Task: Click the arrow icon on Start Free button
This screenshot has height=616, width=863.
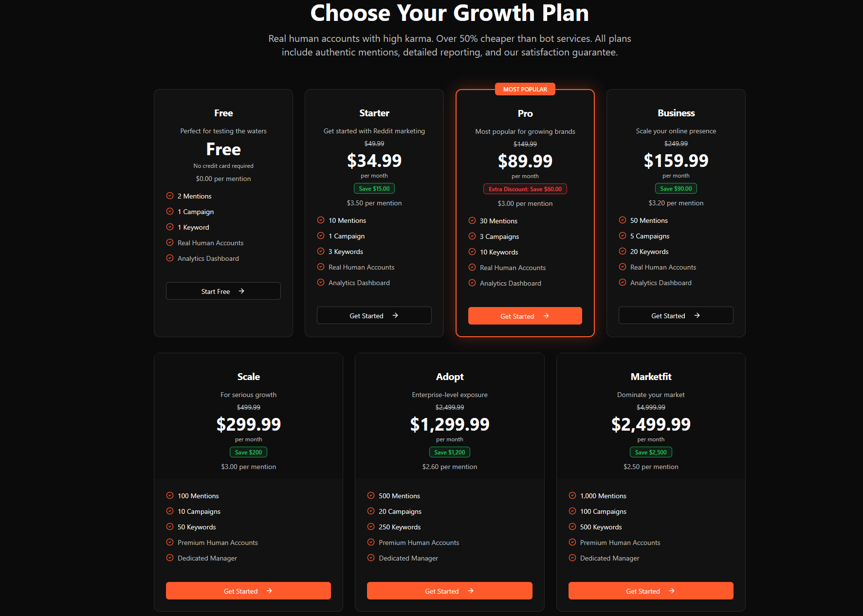Action: click(241, 291)
